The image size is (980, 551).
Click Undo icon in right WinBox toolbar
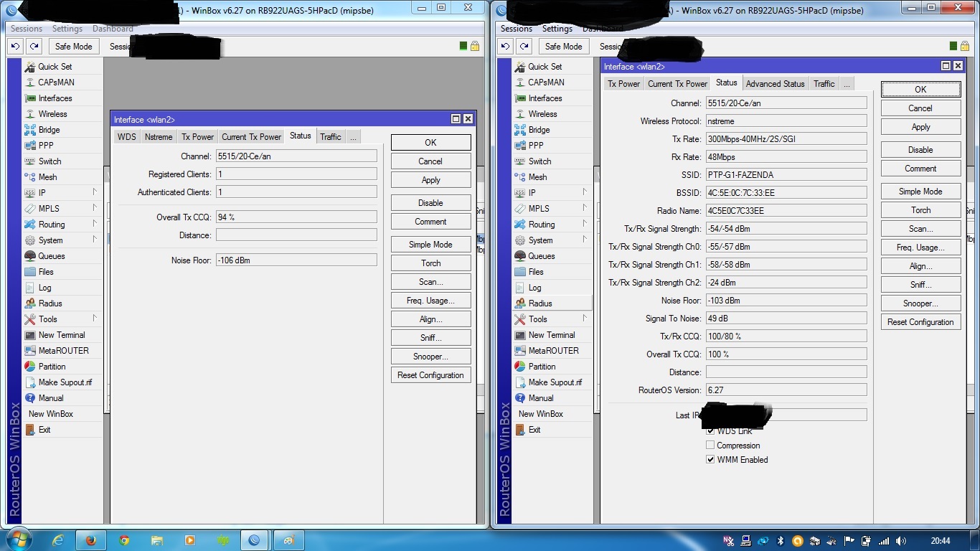pos(505,46)
